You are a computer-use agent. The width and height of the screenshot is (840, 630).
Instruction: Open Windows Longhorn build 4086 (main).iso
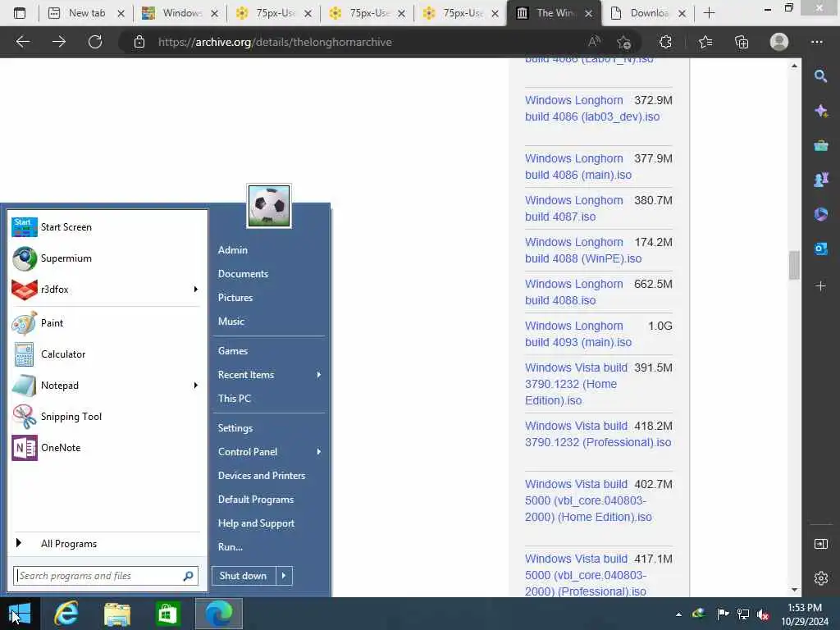(578, 167)
